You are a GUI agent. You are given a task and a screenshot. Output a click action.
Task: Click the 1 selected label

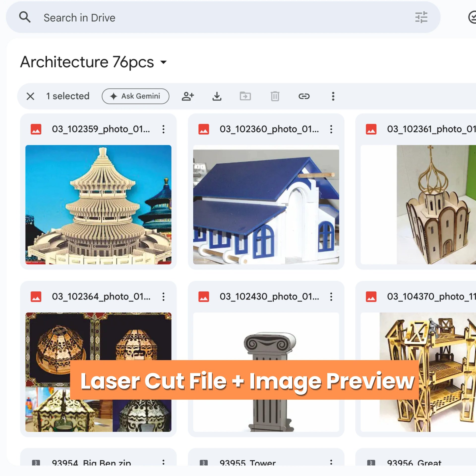pos(68,96)
